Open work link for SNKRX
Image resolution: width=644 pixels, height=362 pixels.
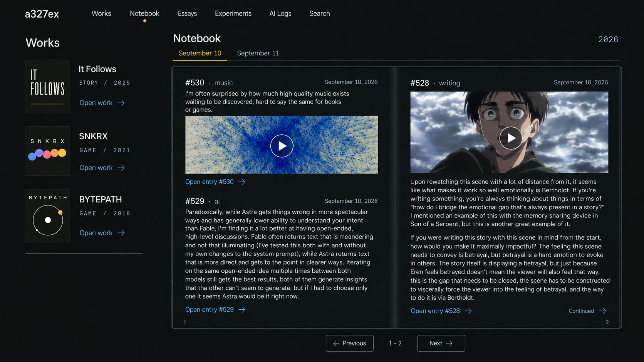[x=102, y=168]
